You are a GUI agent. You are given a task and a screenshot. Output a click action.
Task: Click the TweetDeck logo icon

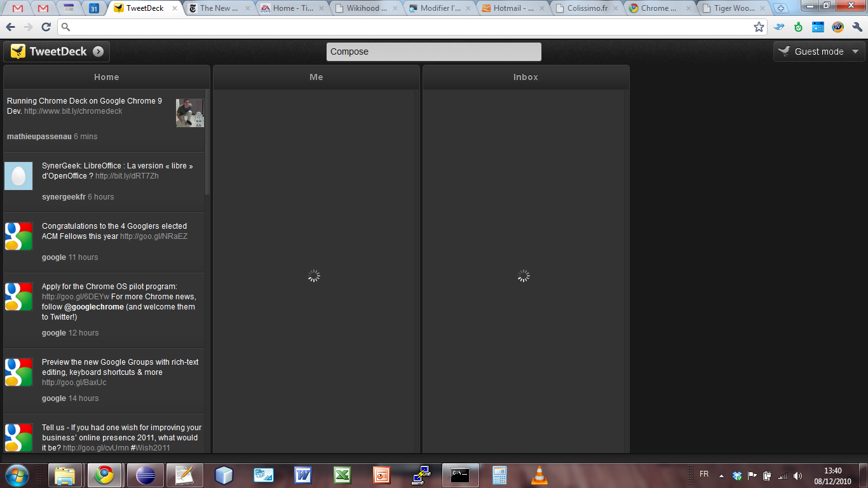pyautogui.click(x=18, y=51)
